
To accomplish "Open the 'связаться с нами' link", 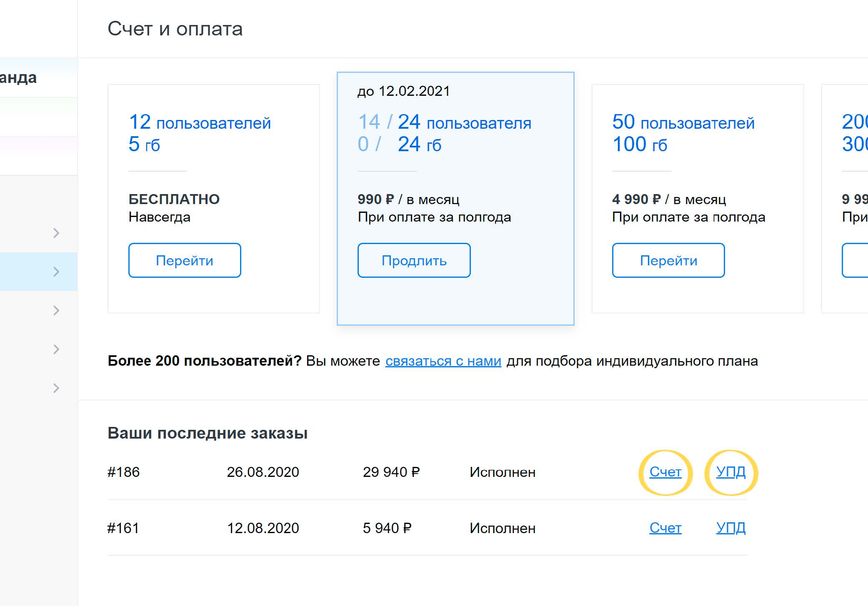I will [443, 361].
